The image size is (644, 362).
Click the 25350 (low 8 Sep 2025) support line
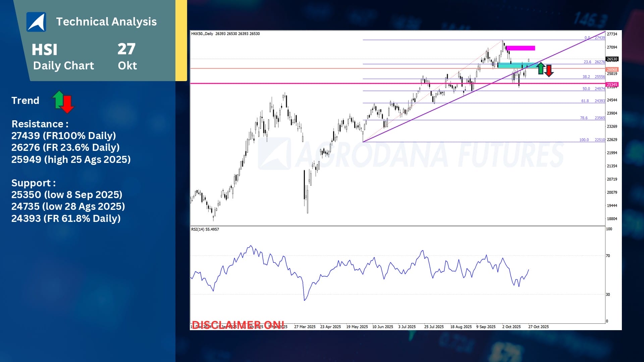pyautogui.click(x=67, y=195)
